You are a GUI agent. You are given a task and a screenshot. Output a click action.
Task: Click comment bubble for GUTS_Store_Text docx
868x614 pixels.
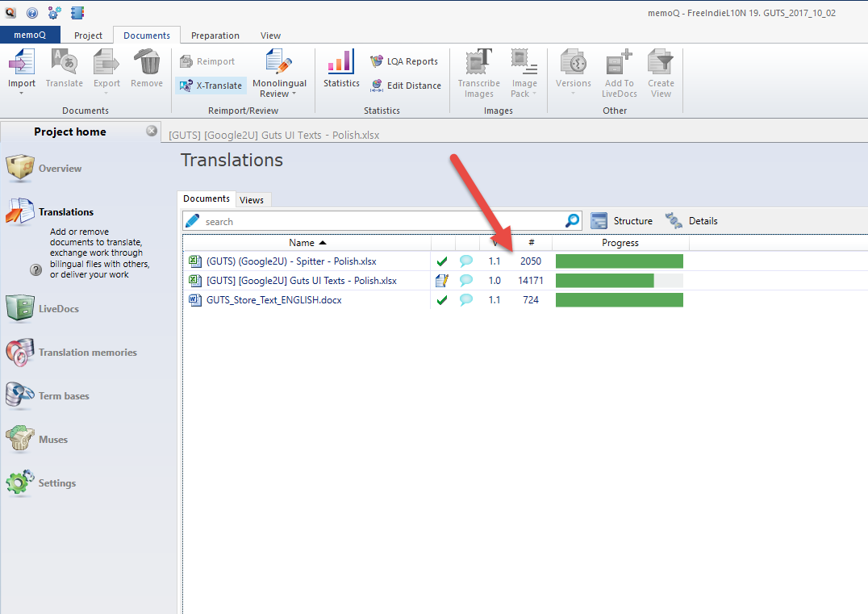pyautogui.click(x=466, y=299)
